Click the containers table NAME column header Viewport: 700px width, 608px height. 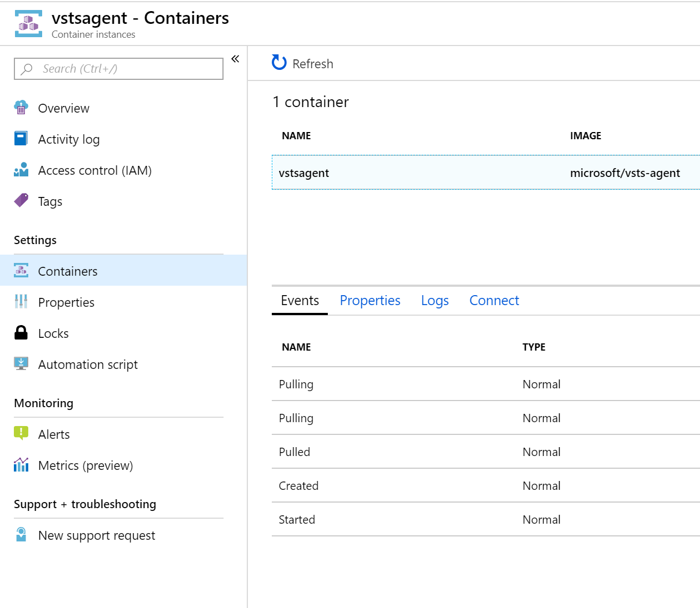pyautogui.click(x=296, y=136)
